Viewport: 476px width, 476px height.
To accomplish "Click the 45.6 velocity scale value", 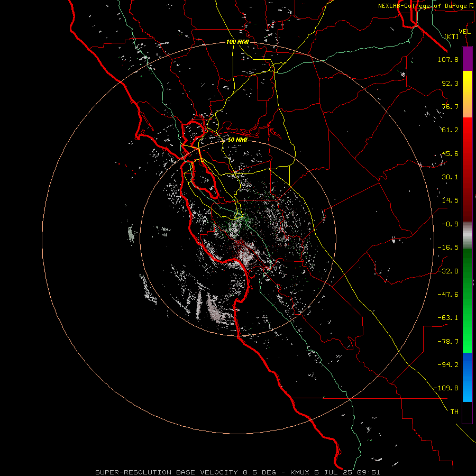I will point(450,153).
